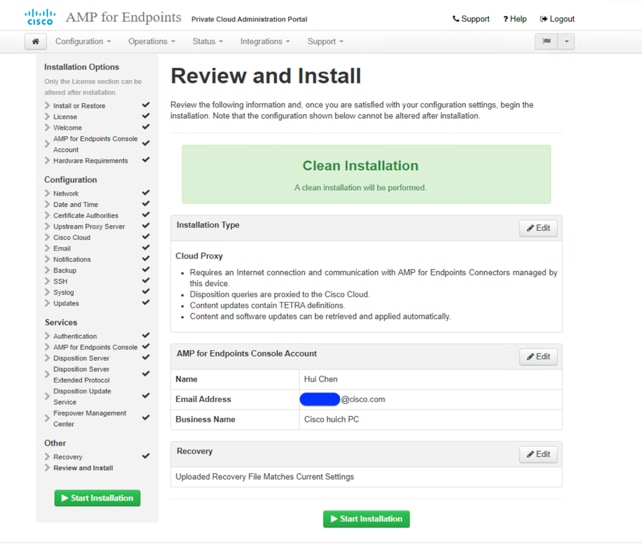Open Authentication service step

pos(75,336)
